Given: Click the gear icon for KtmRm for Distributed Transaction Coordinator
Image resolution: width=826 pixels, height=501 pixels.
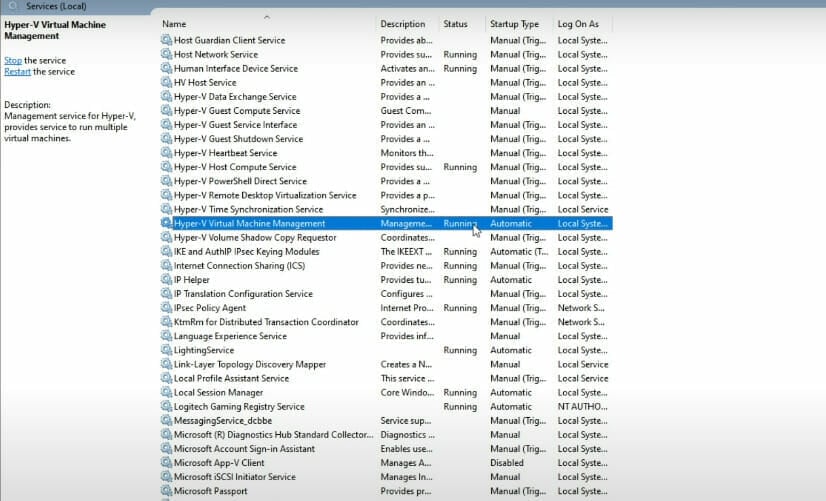Looking at the screenshot, I should pos(166,322).
